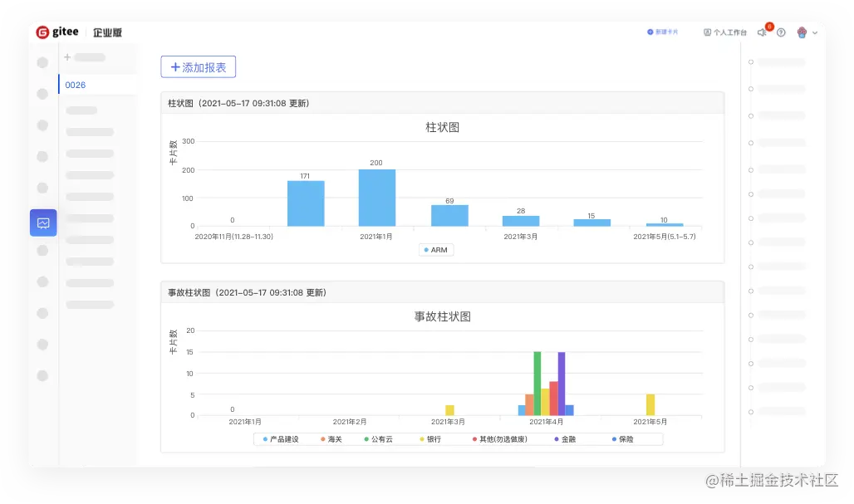Click the 柱状图 chart title
The height and width of the screenshot is (504, 854).
(442, 127)
